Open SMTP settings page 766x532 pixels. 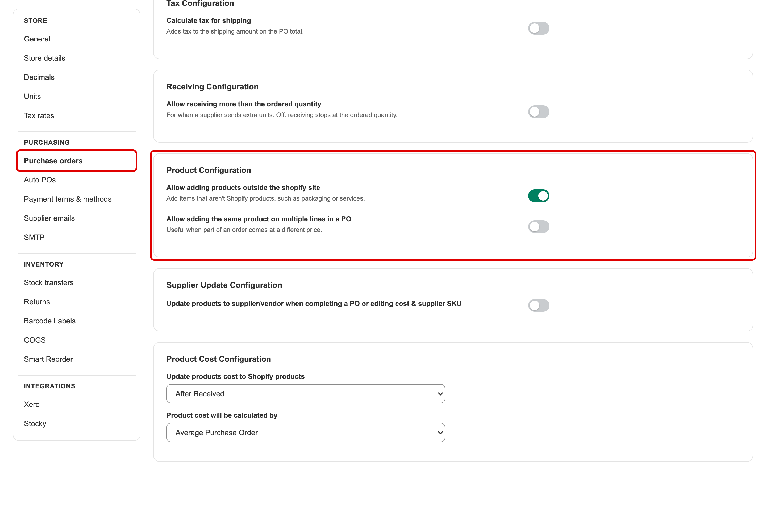pos(34,237)
